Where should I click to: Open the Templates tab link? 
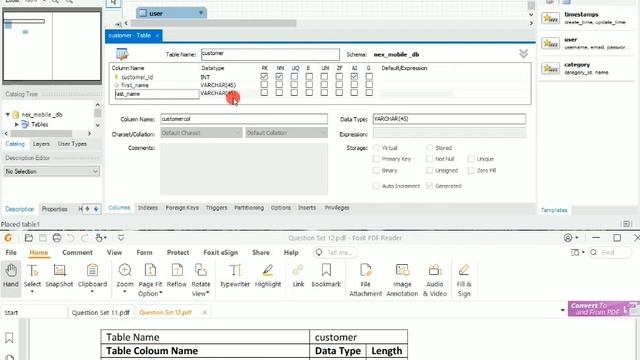[554, 210]
